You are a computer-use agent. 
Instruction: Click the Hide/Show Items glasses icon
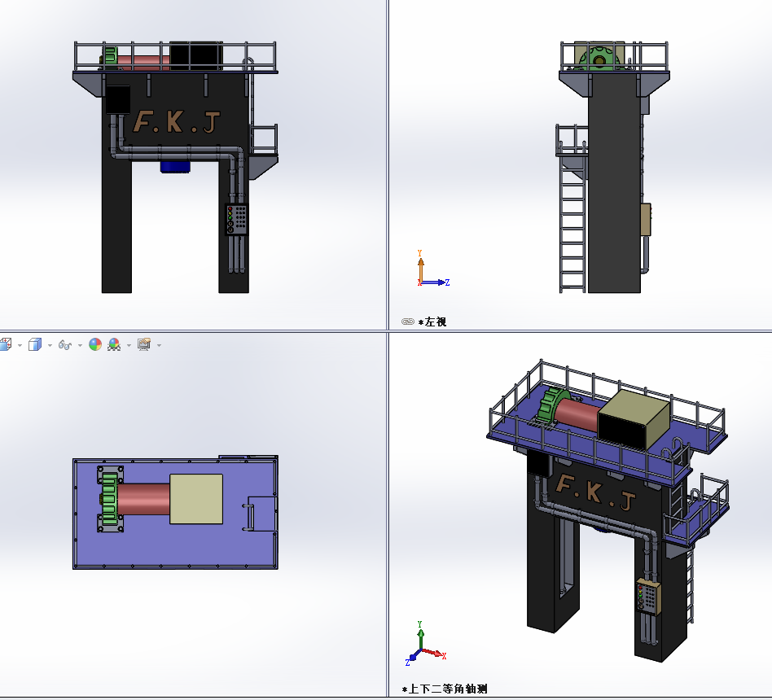[x=65, y=345]
